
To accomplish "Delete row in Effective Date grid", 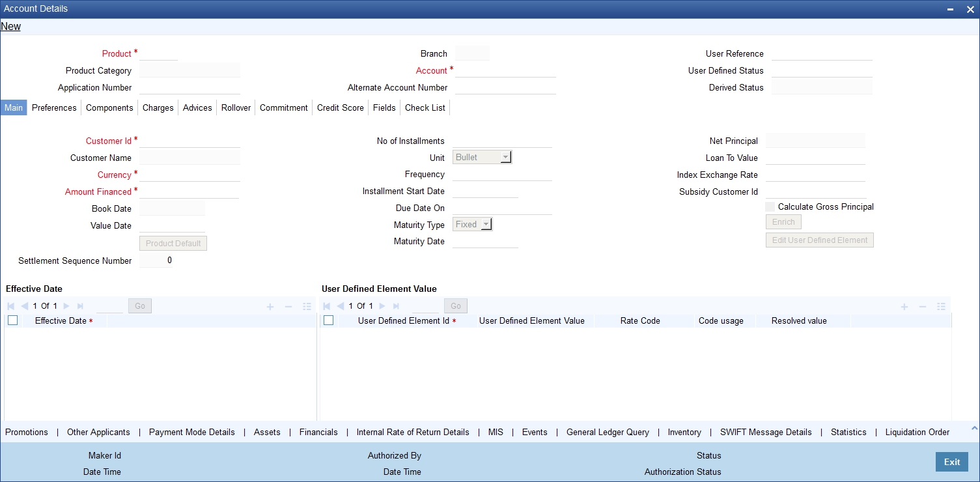I will 288,306.
